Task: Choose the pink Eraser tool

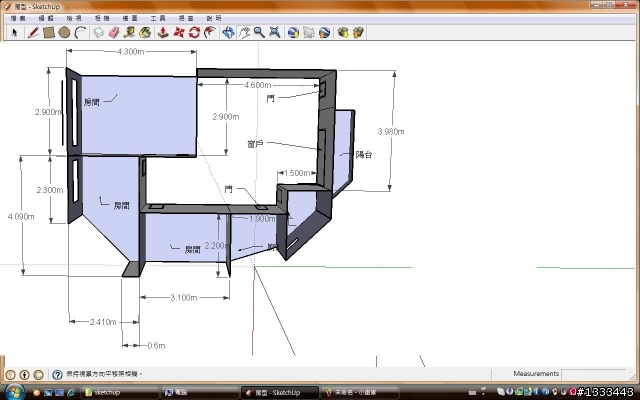Action: tap(114, 32)
